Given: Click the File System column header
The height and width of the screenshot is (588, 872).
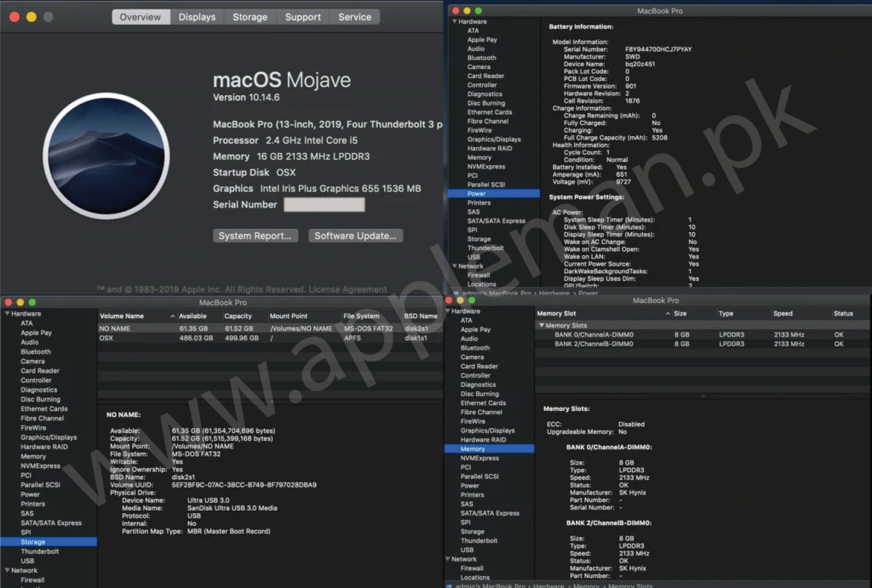Looking at the screenshot, I should 371,316.
